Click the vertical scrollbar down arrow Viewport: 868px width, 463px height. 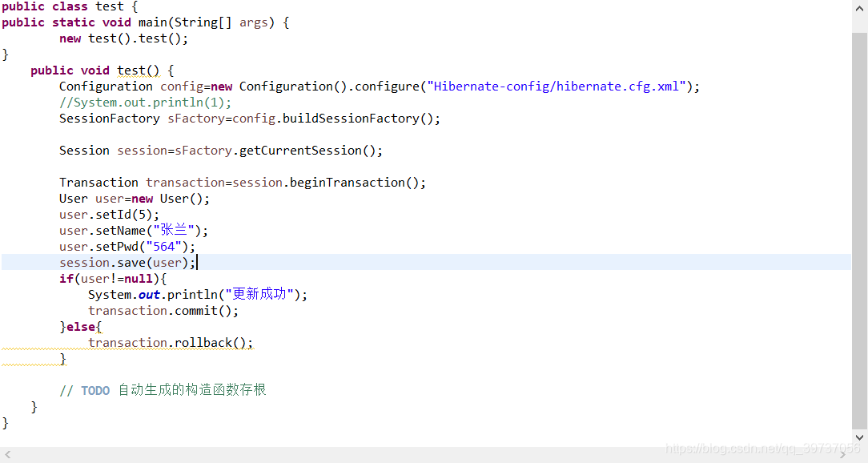(859, 437)
